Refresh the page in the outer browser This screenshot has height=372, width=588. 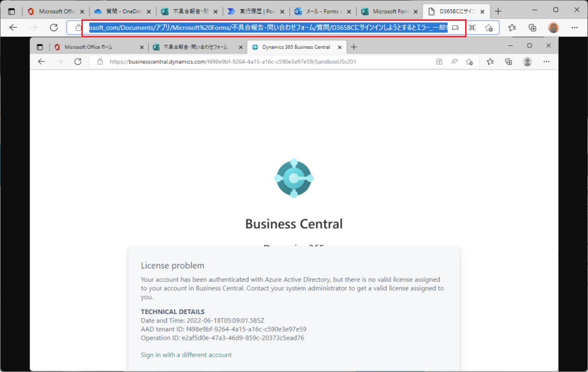click(x=54, y=28)
